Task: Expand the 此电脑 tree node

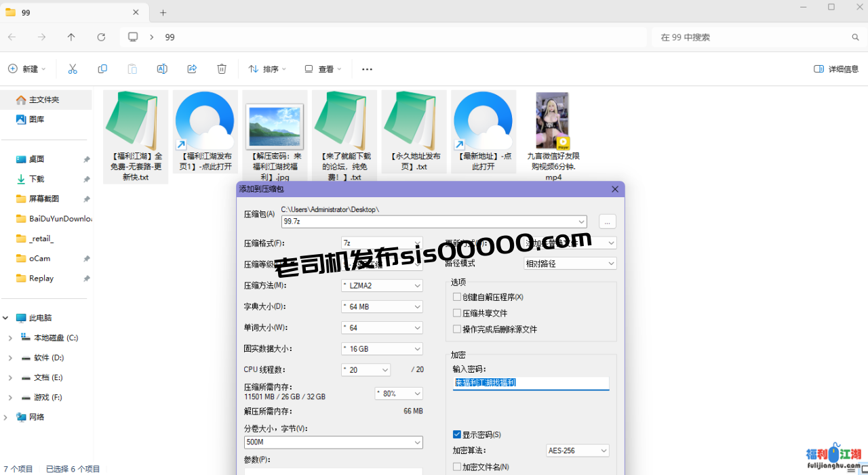Action: coord(6,318)
